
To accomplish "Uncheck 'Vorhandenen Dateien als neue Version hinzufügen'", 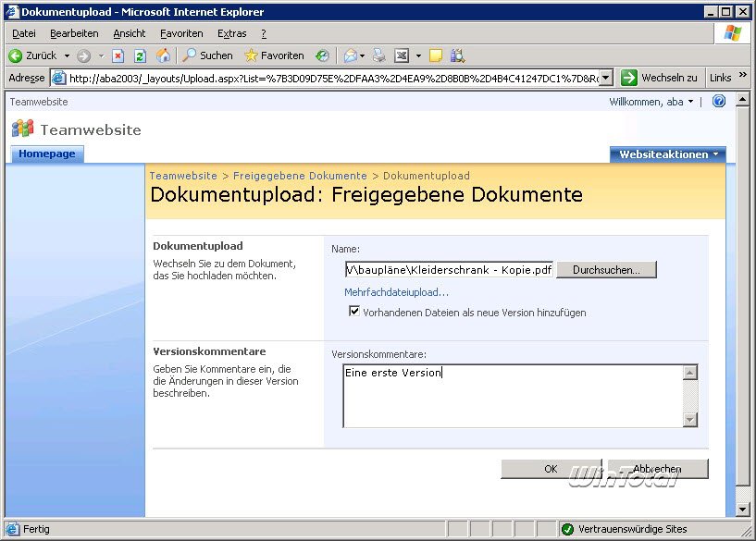I will pyautogui.click(x=354, y=313).
